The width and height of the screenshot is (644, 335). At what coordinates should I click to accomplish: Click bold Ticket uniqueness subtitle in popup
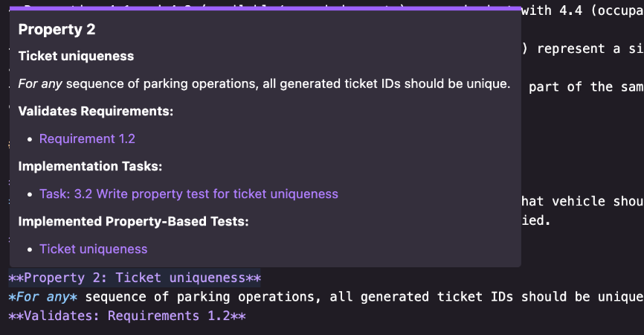click(76, 56)
